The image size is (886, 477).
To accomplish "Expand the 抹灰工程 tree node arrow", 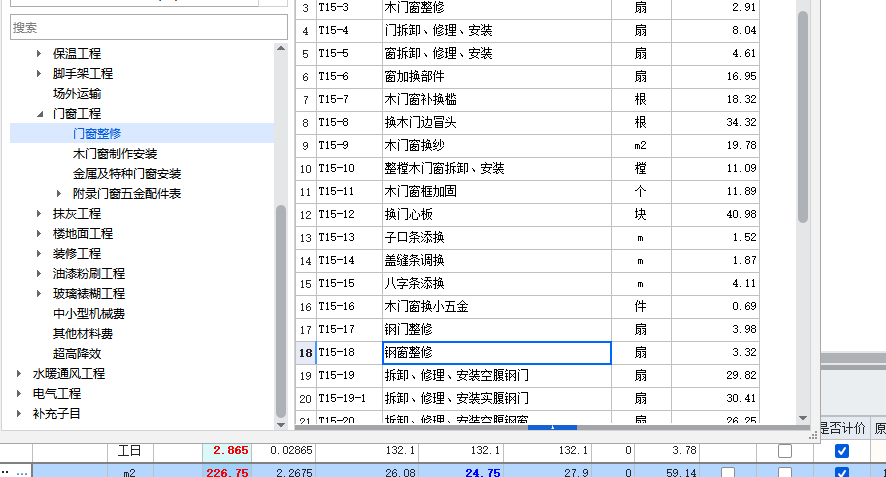I will point(38,214).
